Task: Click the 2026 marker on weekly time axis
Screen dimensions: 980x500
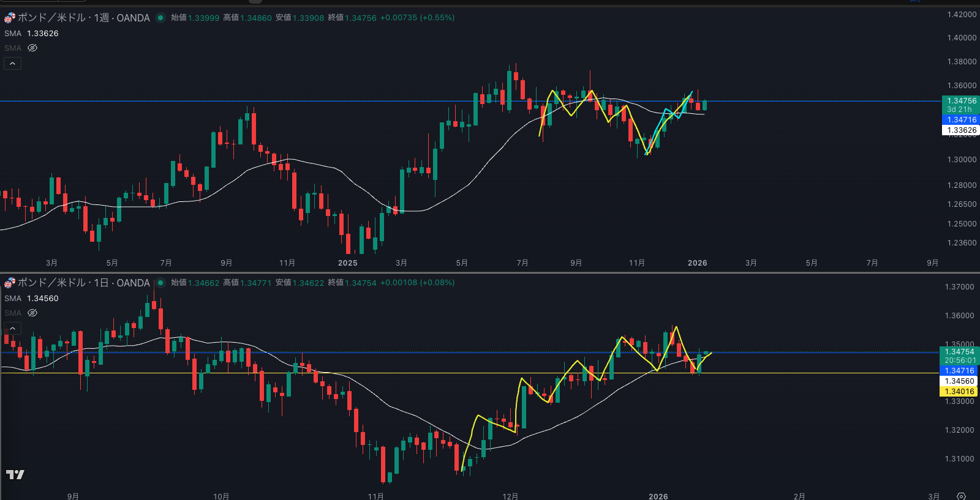Action: coord(697,263)
